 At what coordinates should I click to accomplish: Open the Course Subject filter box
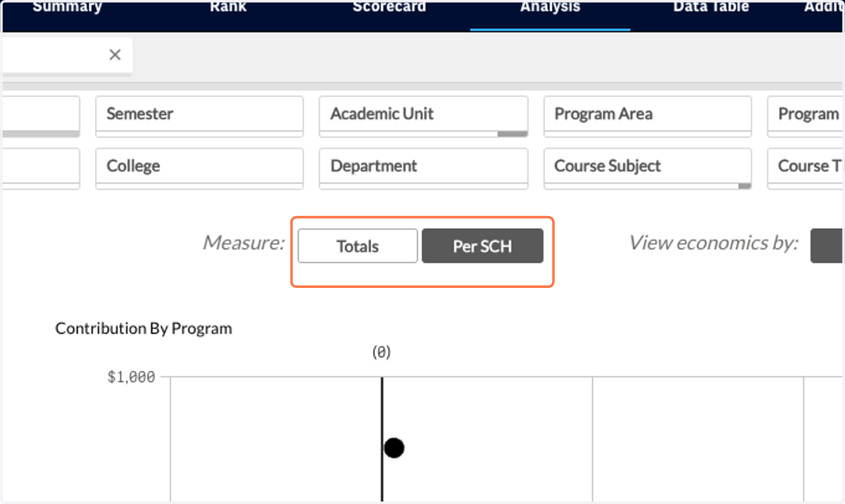click(x=647, y=168)
